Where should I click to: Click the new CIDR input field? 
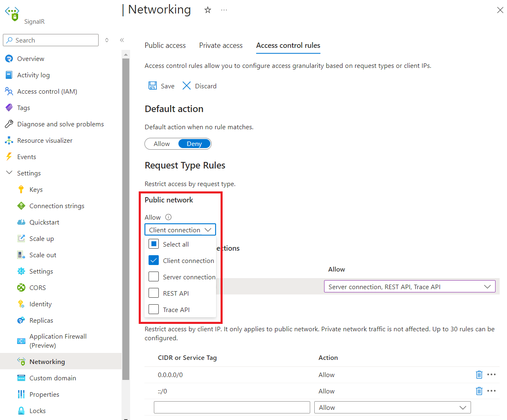point(232,407)
